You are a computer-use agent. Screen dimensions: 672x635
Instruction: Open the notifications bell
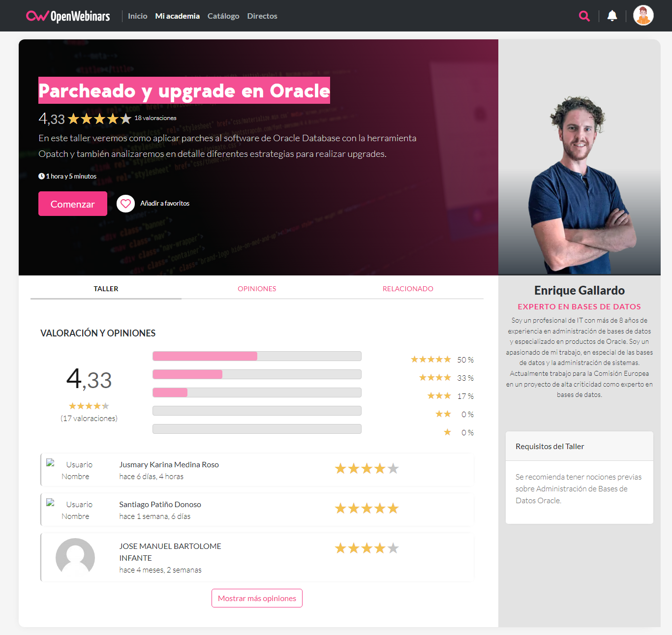pos(612,16)
